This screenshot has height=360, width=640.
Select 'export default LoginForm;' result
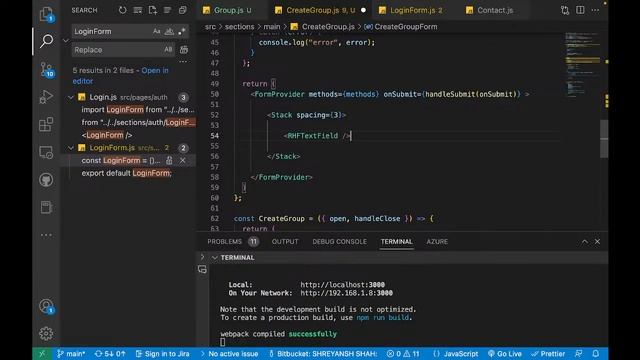[127, 173]
